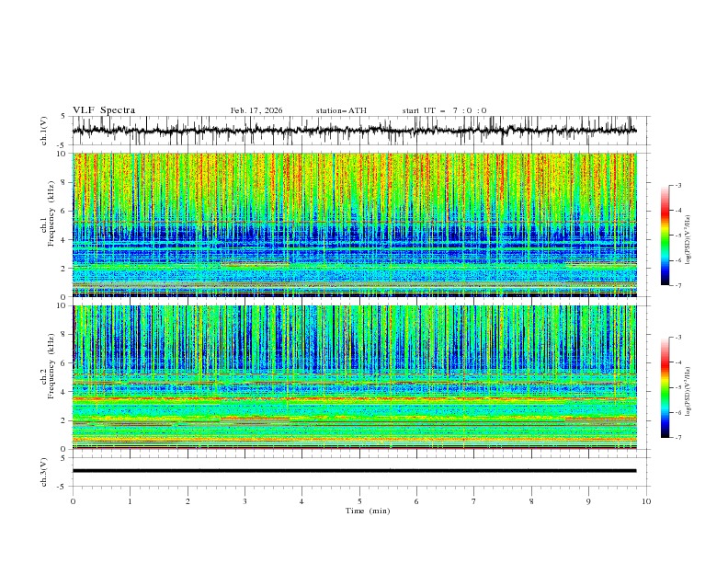
Task: Click time axis tick label "3"
Action: (x=245, y=501)
